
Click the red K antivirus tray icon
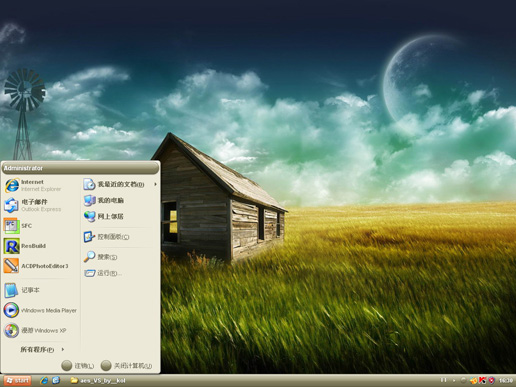pos(482,380)
